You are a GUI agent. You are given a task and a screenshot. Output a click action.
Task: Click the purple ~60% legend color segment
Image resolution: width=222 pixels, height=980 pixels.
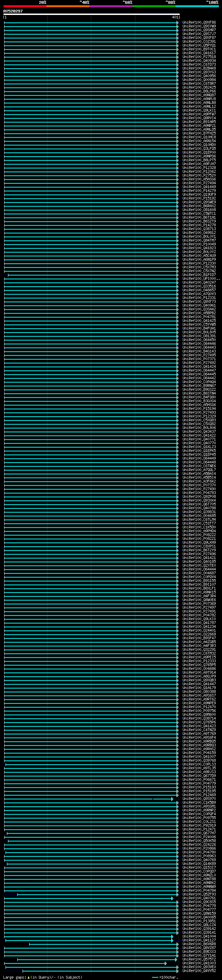pos(111,6)
